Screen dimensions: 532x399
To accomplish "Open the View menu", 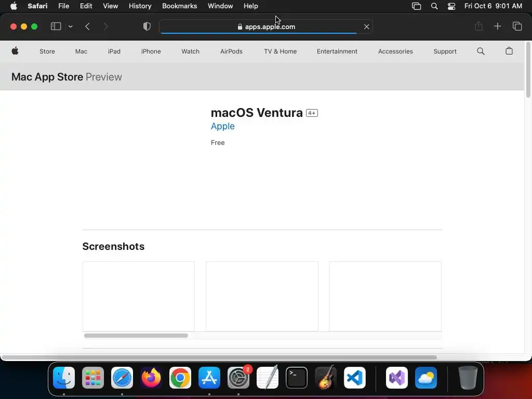I will click(110, 6).
